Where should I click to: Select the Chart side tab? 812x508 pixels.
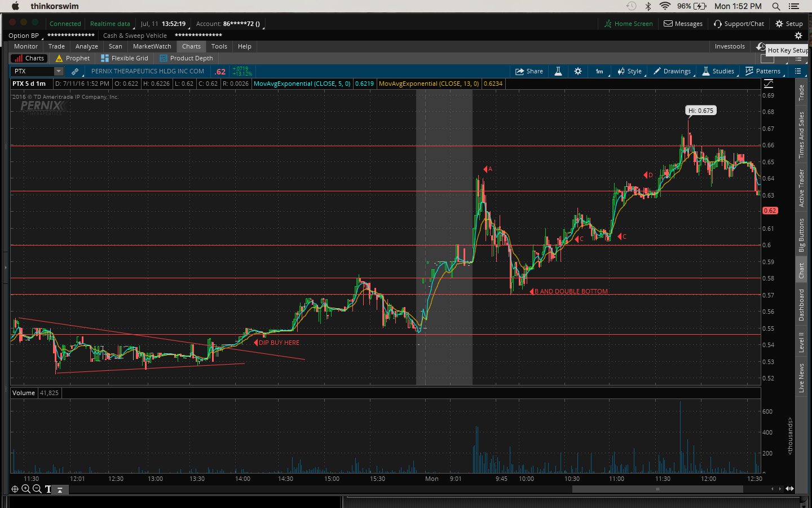pyautogui.click(x=801, y=270)
